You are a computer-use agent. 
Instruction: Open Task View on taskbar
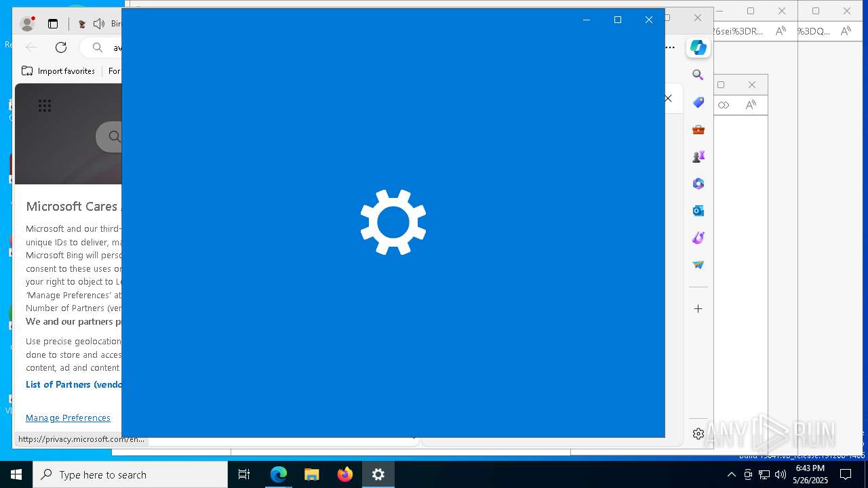pyautogui.click(x=244, y=474)
